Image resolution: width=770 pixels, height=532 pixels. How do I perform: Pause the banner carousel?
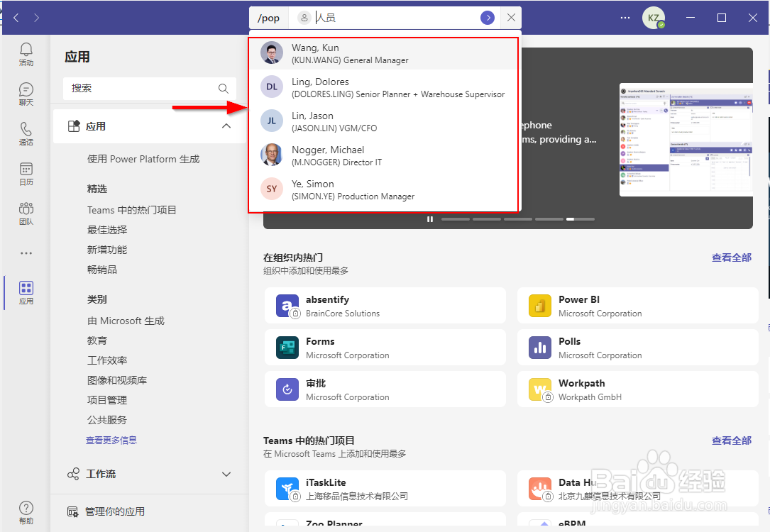click(430, 219)
